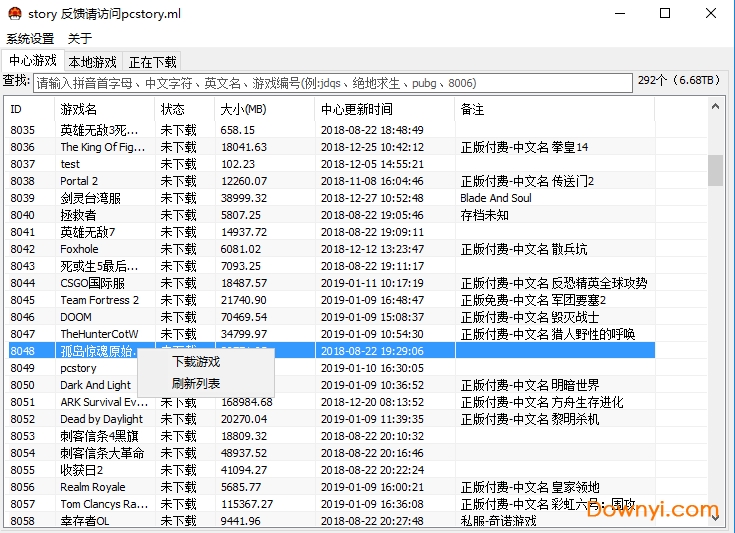This screenshot has height=533, width=735.
Task: Sort by the ID column header
Action: point(30,109)
